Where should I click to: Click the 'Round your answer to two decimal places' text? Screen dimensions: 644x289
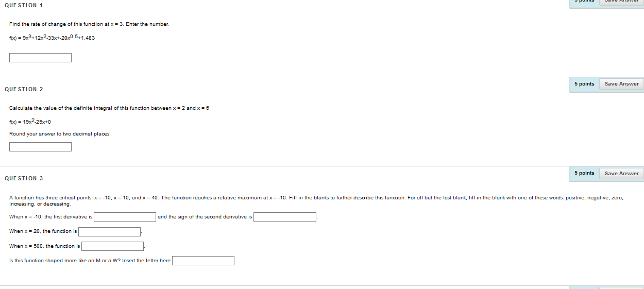59,134
